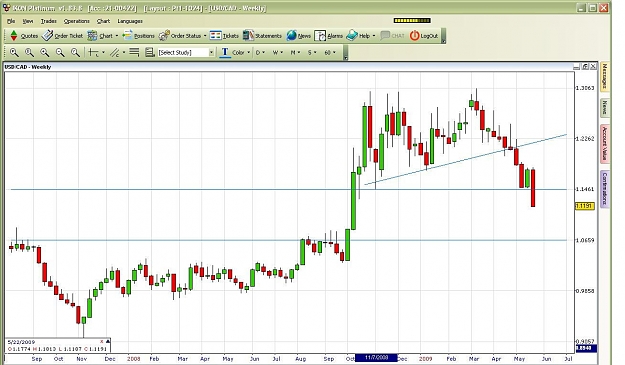Open the Tickets window

[224, 36]
